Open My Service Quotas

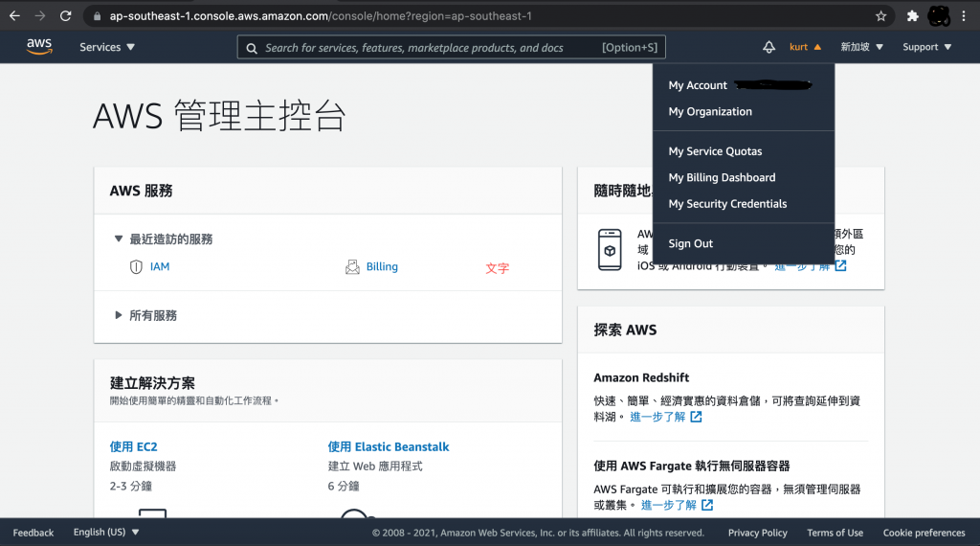(715, 151)
